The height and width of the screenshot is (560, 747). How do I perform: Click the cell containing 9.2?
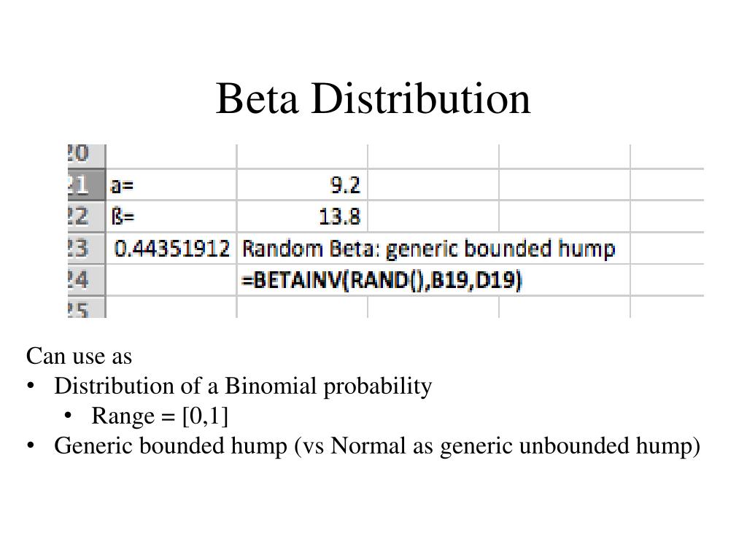pos(302,184)
